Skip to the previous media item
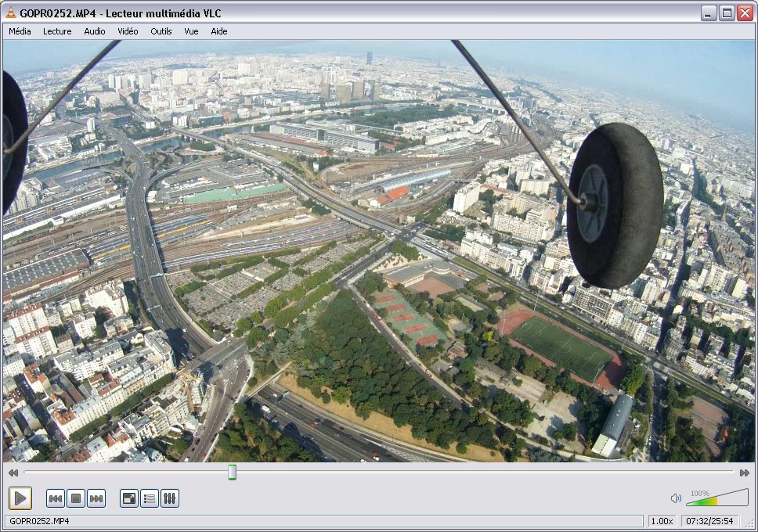Viewport: 758px width, 532px height. [56, 498]
